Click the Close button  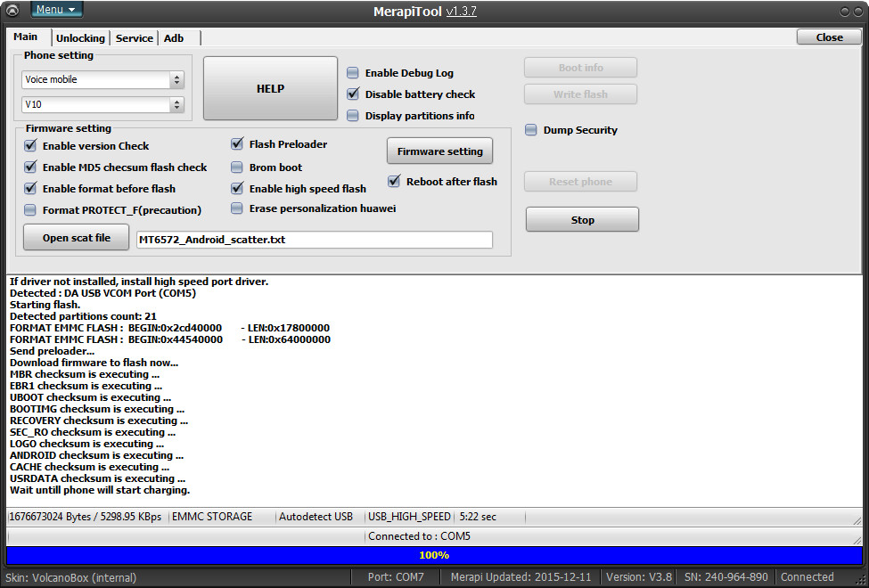tap(829, 37)
